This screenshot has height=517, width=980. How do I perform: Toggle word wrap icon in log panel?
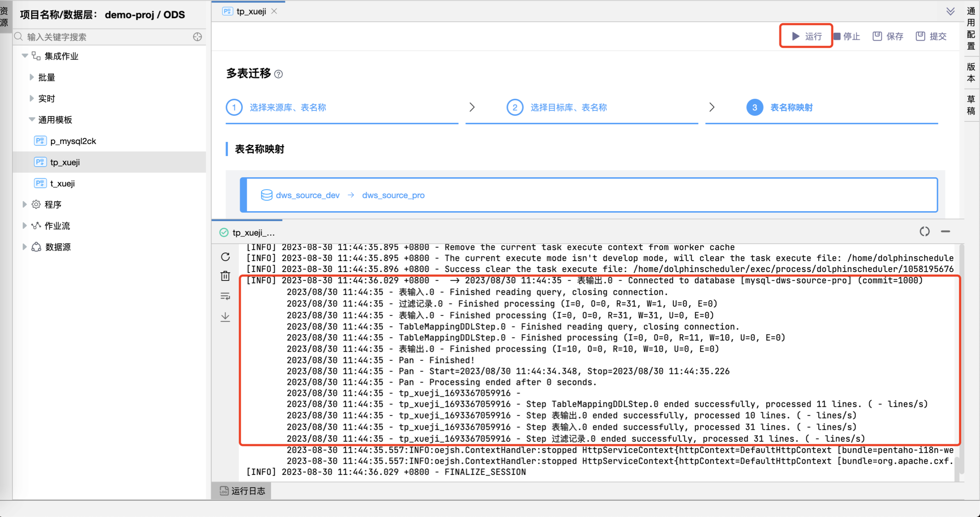tap(225, 296)
